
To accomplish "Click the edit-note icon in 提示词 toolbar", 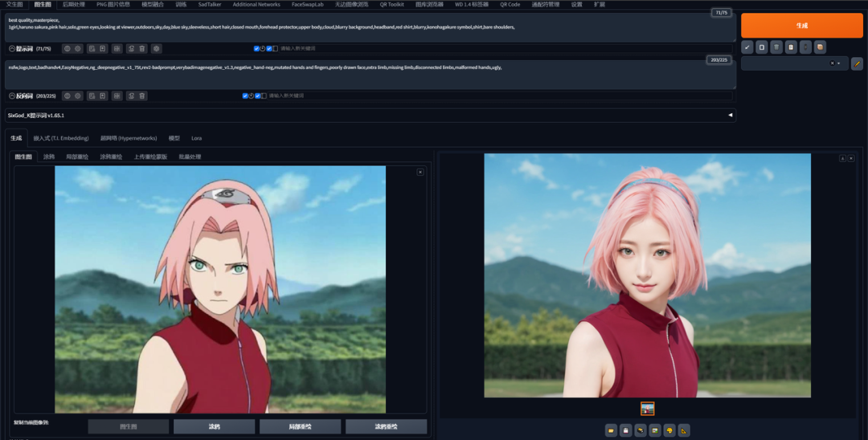I will pyautogui.click(x=92, y=49).
